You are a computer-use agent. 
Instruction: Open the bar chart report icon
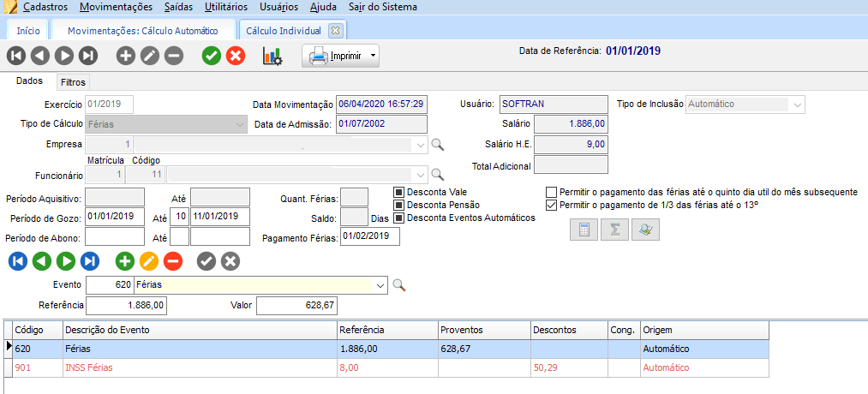(x=272, y=57)
